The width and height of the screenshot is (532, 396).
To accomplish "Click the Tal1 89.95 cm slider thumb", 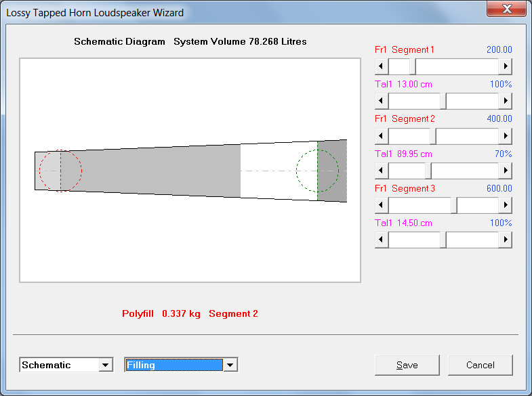I will 428,171.
